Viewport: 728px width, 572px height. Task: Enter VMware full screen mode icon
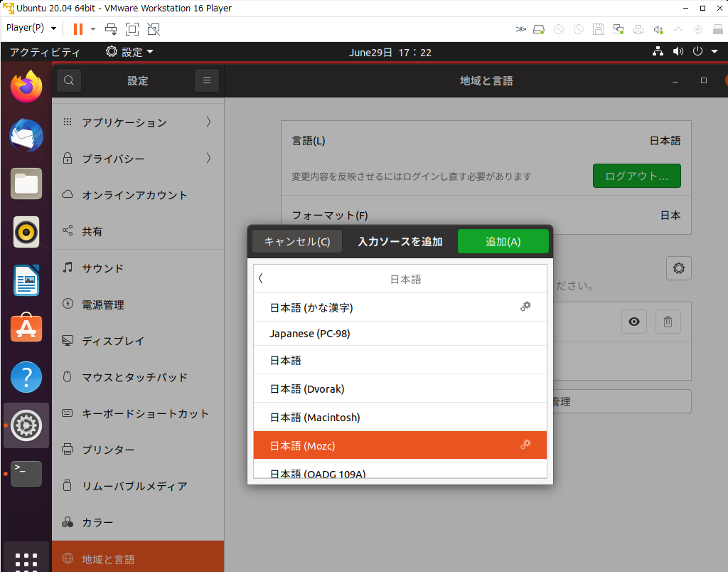(x=132, y=29)
